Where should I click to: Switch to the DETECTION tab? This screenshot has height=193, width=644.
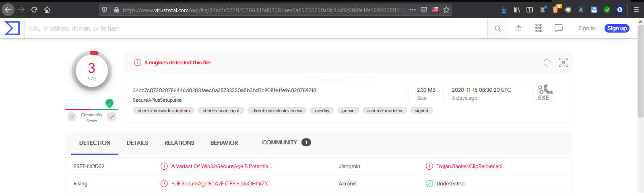[95, 143]
